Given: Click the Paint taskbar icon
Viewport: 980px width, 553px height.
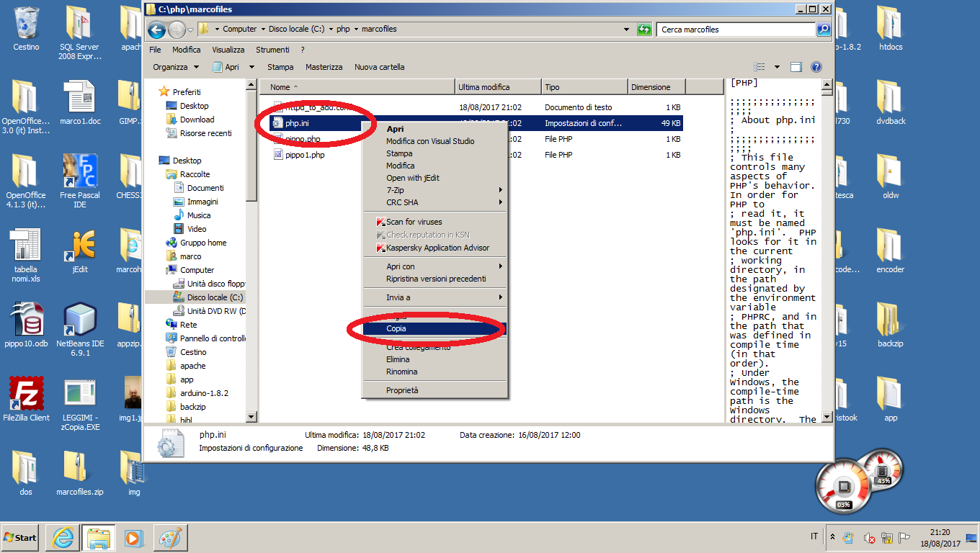Looking at the screenshot, I should point(171,537).
